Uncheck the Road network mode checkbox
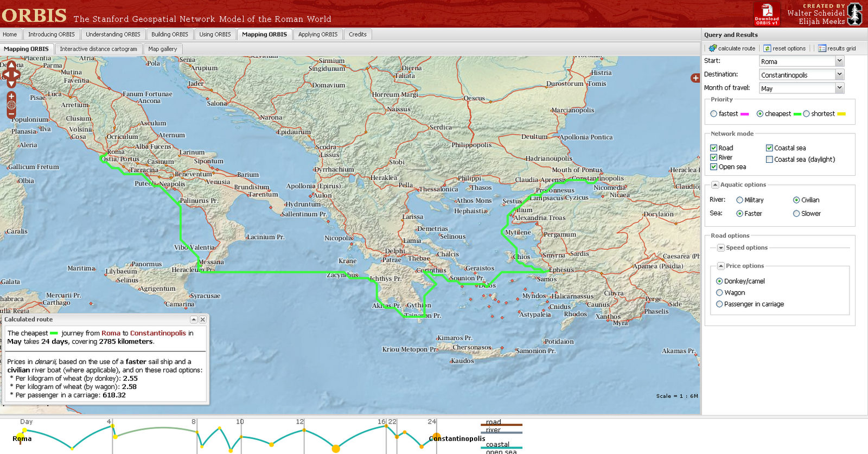This screenshot has height=454, width=868. pos(714,148)
